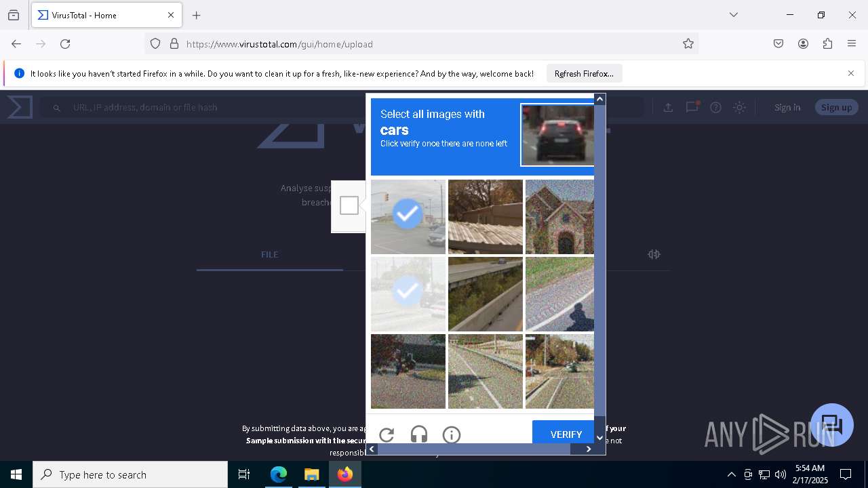Image resolution: width=868 pixels, height=488 pixels.
Task: Open File Explorer from taskbar
Action: pos(311,474)
